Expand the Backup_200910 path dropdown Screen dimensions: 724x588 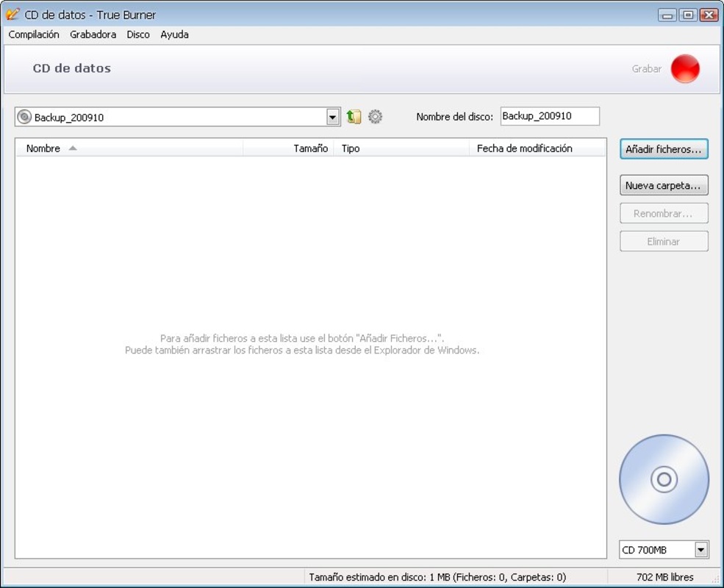(x=333, y=117)
